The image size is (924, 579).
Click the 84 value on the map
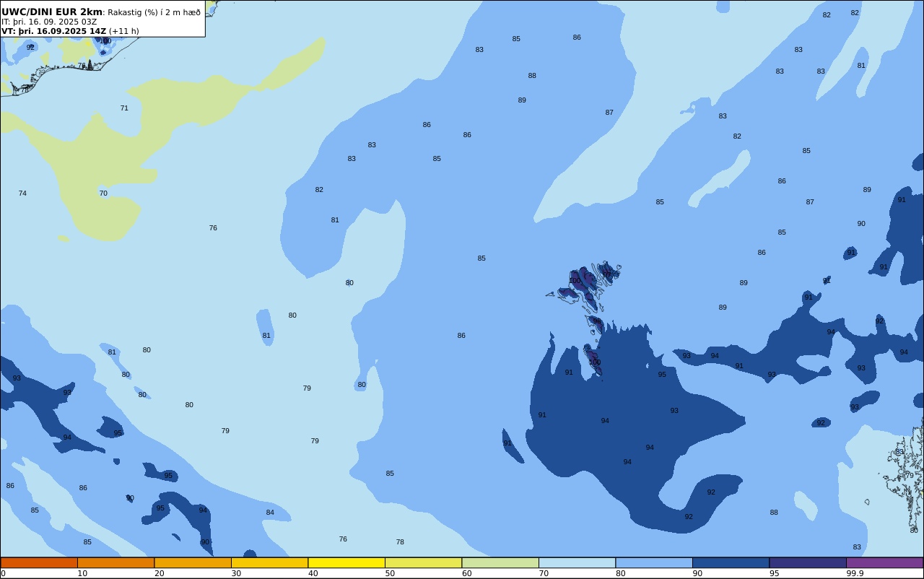[270, 513]
